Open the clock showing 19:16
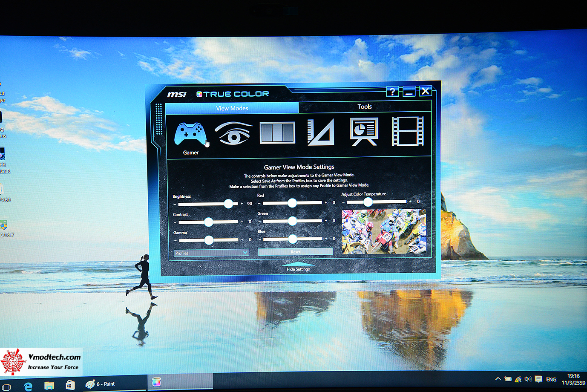 573,379
